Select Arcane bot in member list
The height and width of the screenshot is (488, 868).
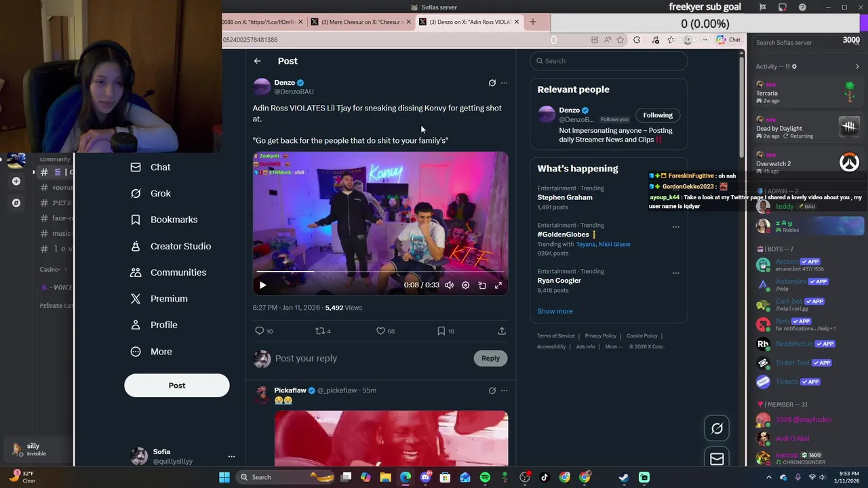[807, 265]
